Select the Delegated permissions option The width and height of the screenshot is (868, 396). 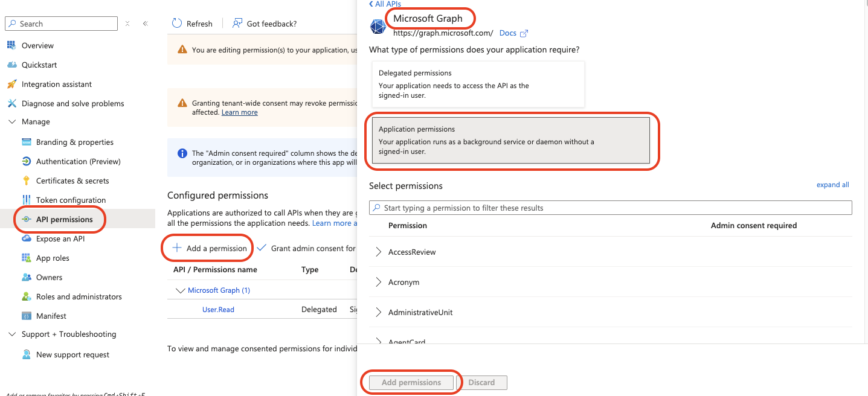pos(478,84)
